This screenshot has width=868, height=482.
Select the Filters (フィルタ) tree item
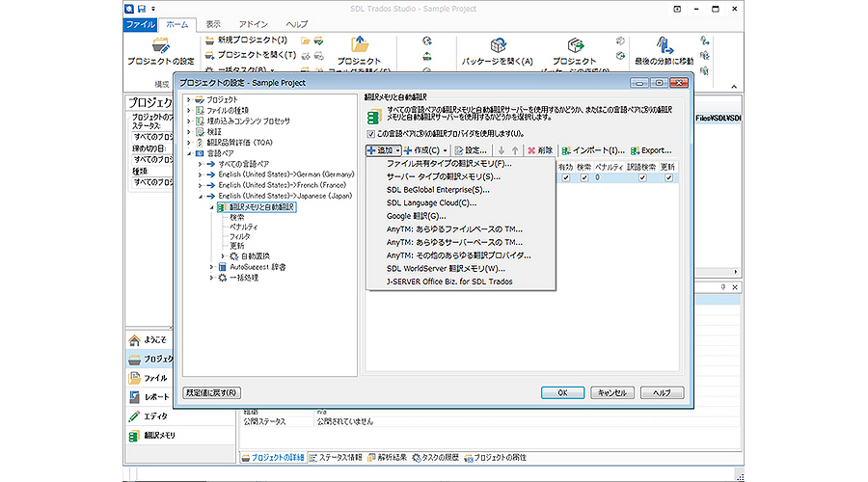tap(240, 236)
